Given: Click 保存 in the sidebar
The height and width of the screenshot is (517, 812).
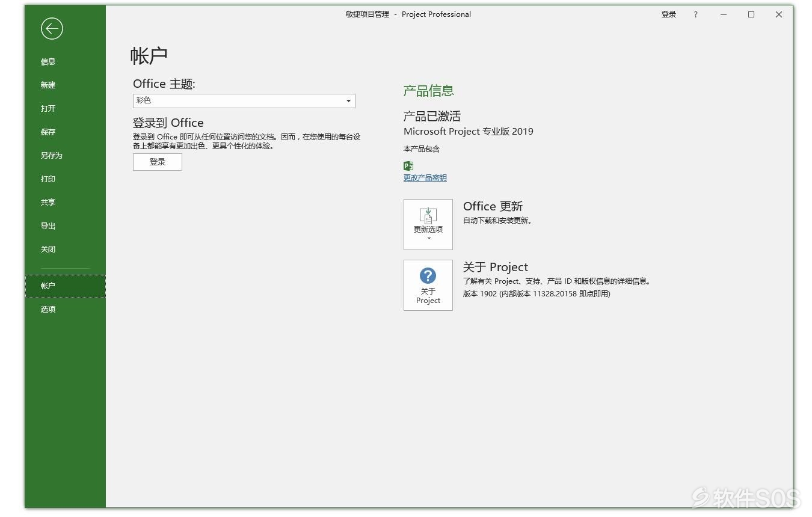Looking at the screenshot, I should point(65,132).
